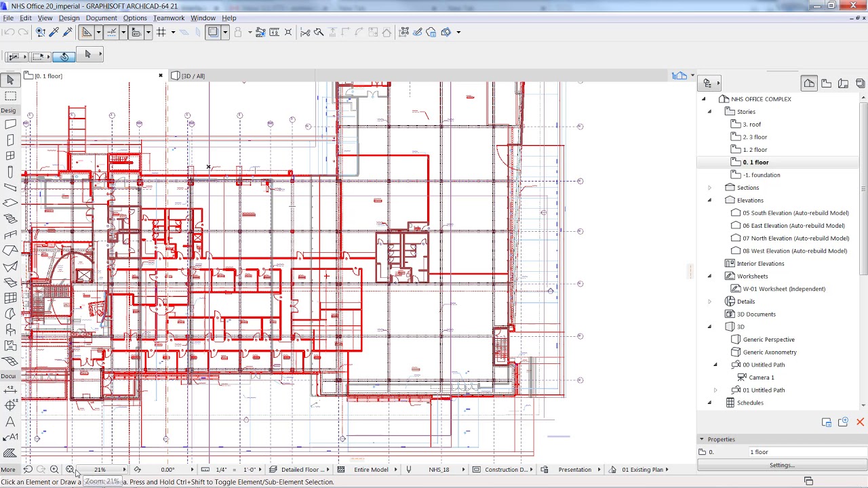Open the Teamwork menu
The width and height of the screenshot is (868, 488).
click(168, 18)
